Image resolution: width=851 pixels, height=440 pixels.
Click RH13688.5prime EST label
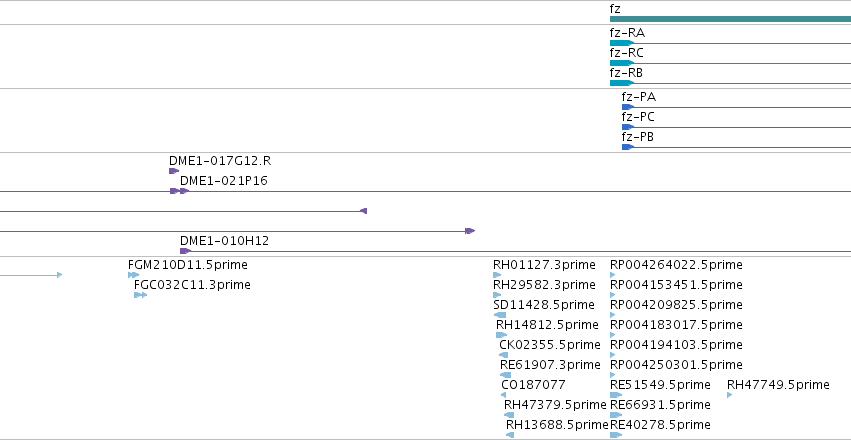click(x=557, y=424)
